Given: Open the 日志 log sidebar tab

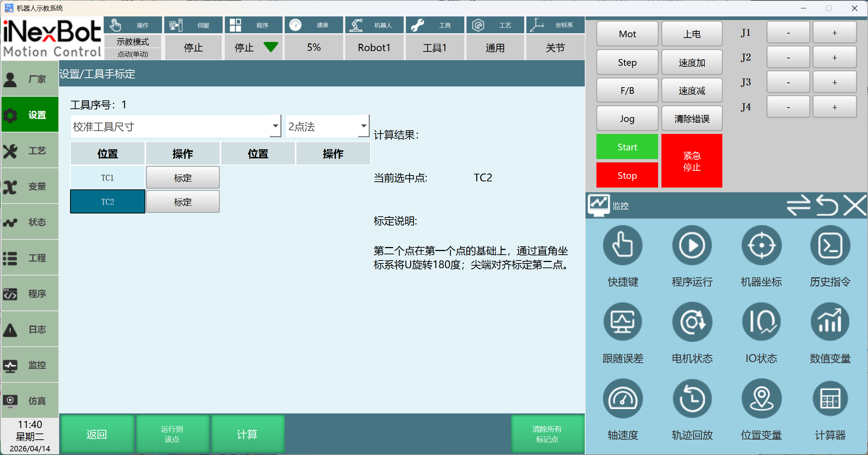Looking at the screenshot, I should (30, 329).
